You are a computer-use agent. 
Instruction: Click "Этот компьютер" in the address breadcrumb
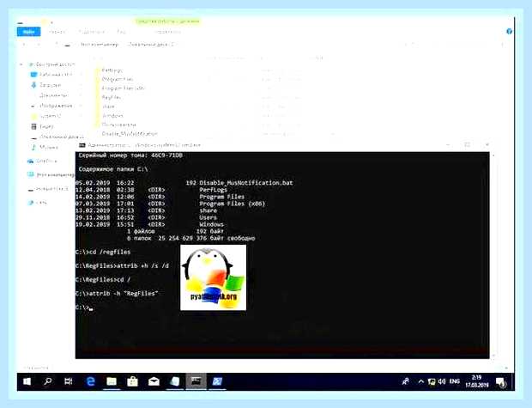(x=99, y=45)
